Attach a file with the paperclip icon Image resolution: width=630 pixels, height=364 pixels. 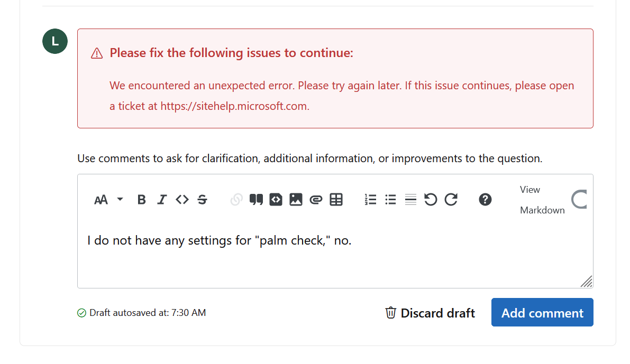pyautogui.click(x=316, y=200)
